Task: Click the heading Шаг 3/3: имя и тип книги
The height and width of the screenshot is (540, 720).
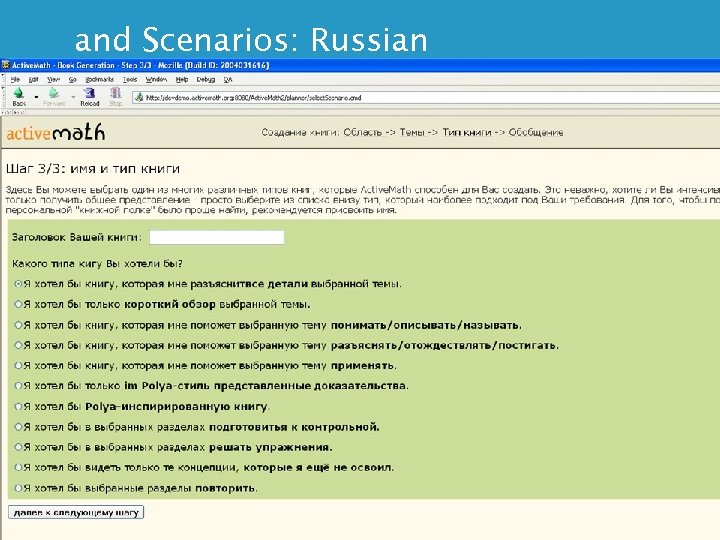Action: (x=93, y=169)
